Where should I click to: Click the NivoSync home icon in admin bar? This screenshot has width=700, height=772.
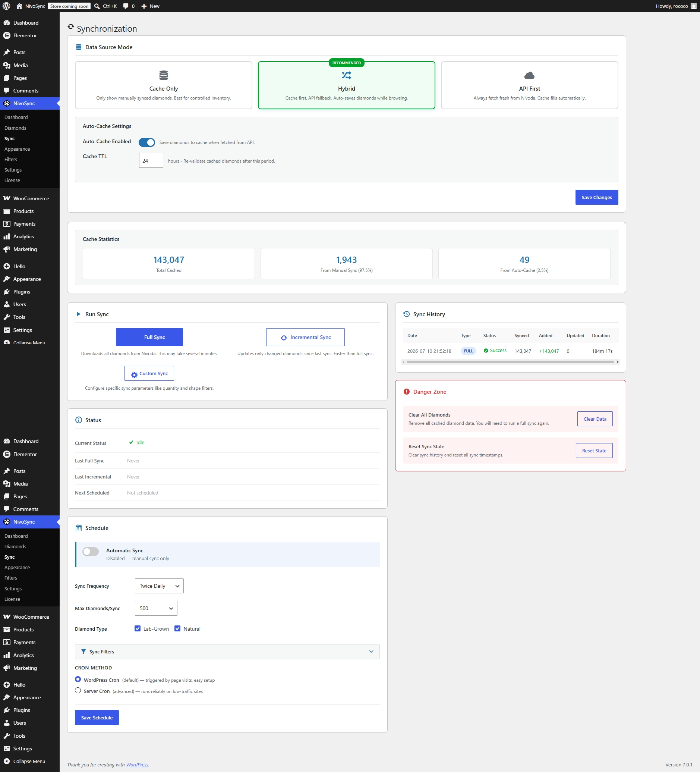(19, 6)
